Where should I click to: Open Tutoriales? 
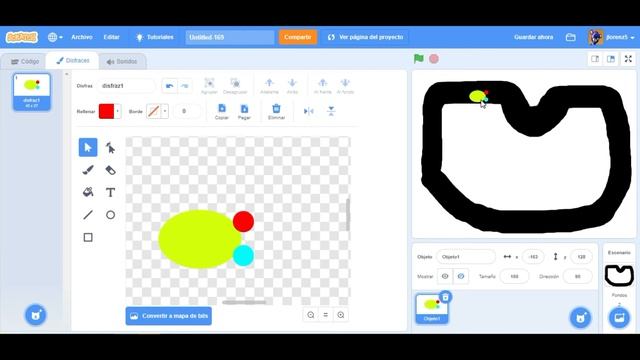155,37
